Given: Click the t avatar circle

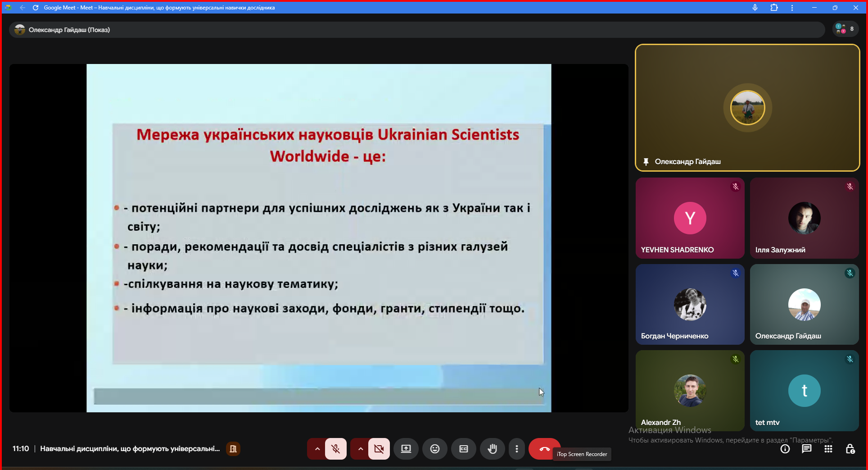Looking at the screenshot, I should click(x=805, y=391).
